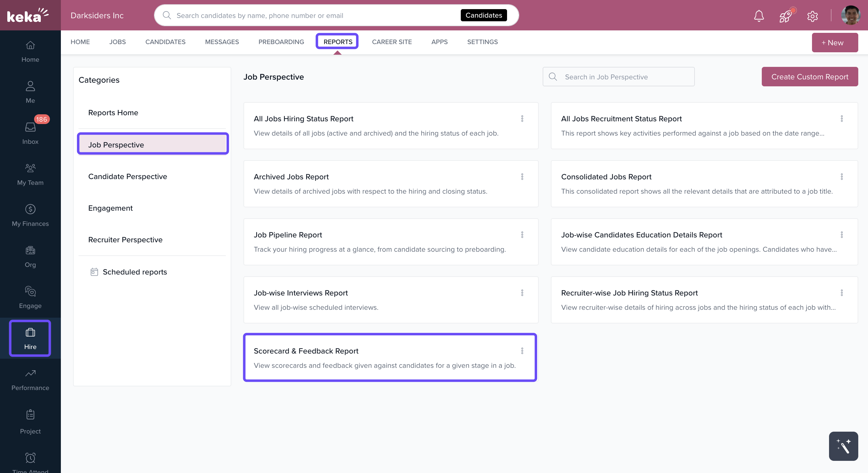Click the Create Custom Report button
This screenshot has width=868, height=473.
click(x=809, y=77)
